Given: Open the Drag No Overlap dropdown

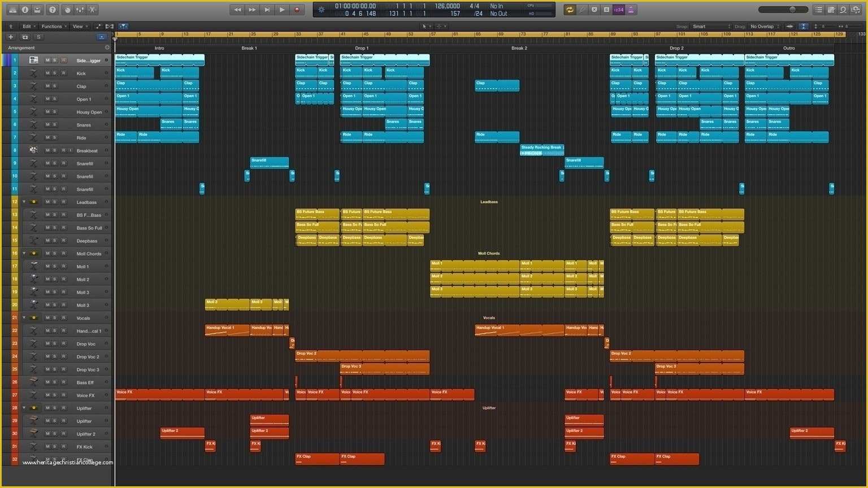Looking at the screenshot, I should [764, 27].
